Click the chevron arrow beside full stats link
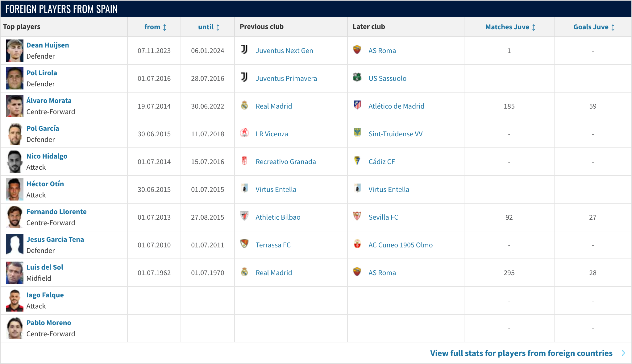Screen dimensions: 632x364 623,353
